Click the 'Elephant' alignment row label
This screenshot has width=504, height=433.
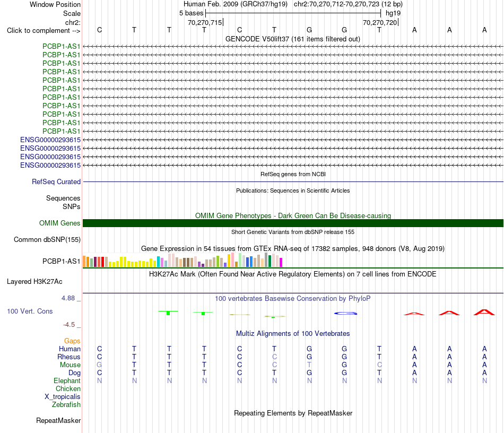[x=67, y=380]
